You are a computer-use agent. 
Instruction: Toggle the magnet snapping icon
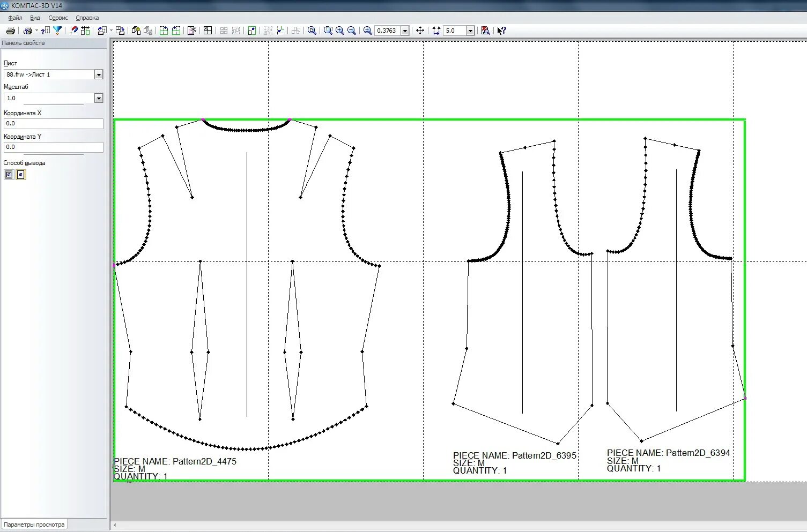point(74,31)
